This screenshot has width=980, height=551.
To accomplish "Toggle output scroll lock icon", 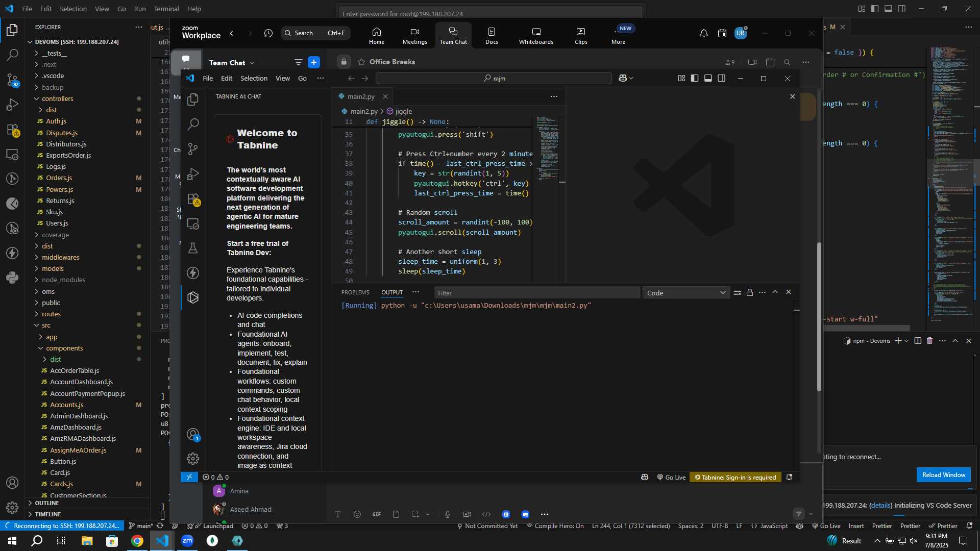I will point(750,292).
